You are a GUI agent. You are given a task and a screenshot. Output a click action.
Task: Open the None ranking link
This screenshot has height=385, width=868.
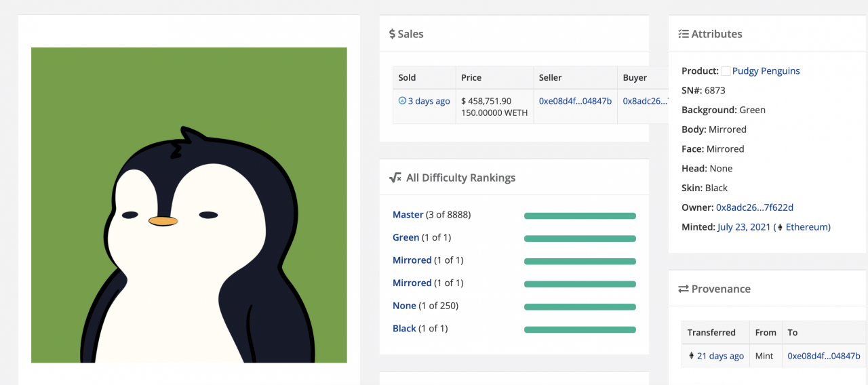coord(404,306)
